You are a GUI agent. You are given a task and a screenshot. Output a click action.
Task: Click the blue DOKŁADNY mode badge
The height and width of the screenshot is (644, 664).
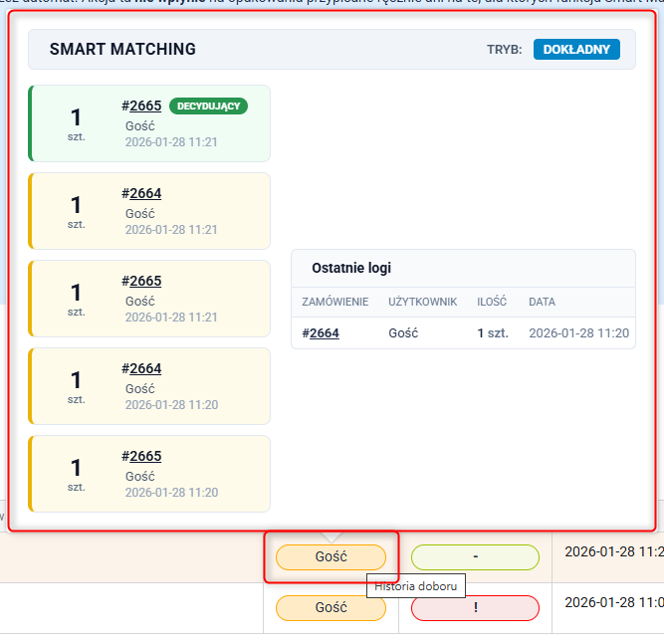click(x=576, y=49)
